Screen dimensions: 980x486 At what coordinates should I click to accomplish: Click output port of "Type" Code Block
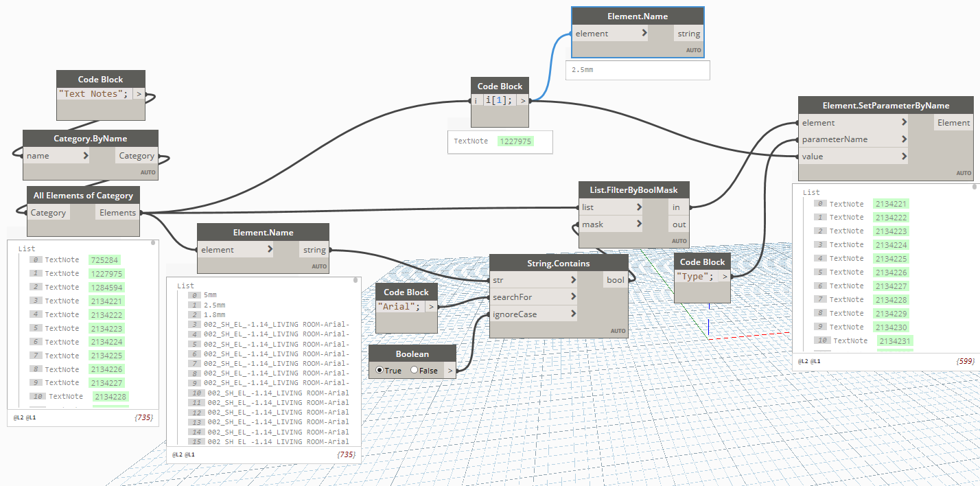click(724, 277)
